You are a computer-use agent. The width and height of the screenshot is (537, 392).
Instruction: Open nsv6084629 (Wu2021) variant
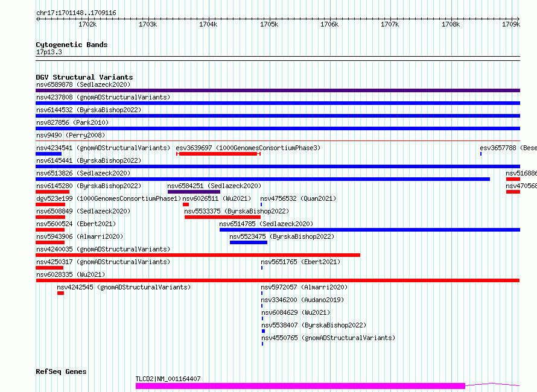[296, 312]
